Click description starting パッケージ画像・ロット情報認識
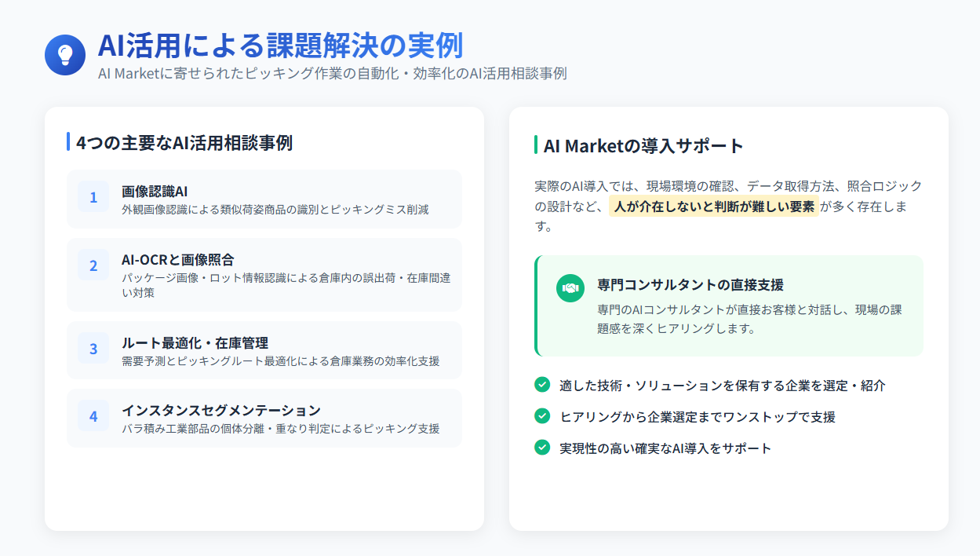The width and height of the screenshot is (980, 556). [x=286, y=285]
